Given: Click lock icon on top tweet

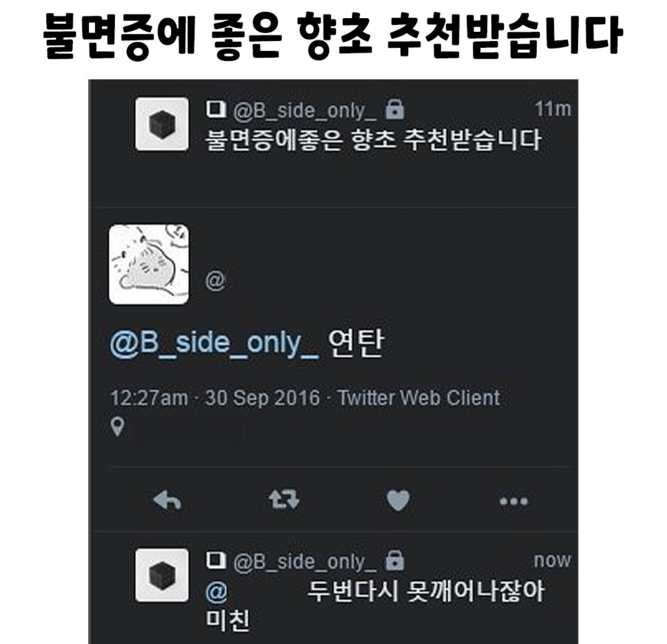Looking at the screenshot, I should tap(395, 109).
